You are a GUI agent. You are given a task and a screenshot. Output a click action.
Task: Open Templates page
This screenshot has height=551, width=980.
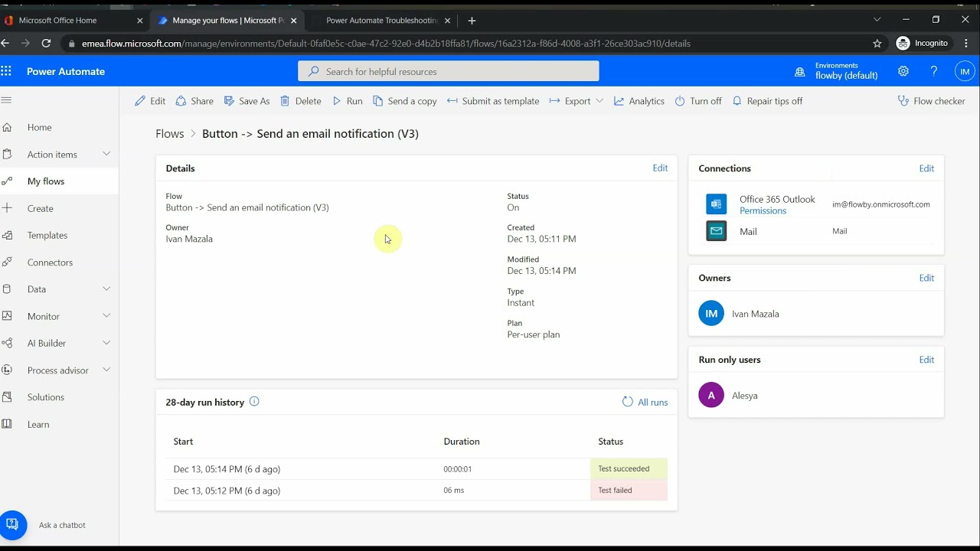47,235
